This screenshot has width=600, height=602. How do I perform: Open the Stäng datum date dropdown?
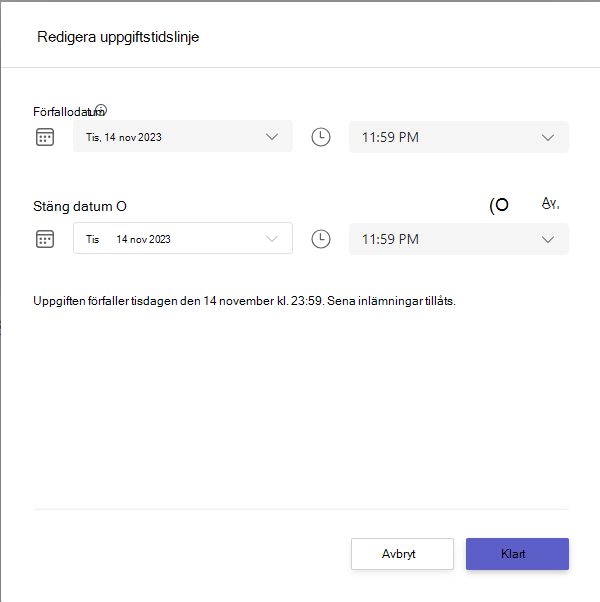[183, 238]
